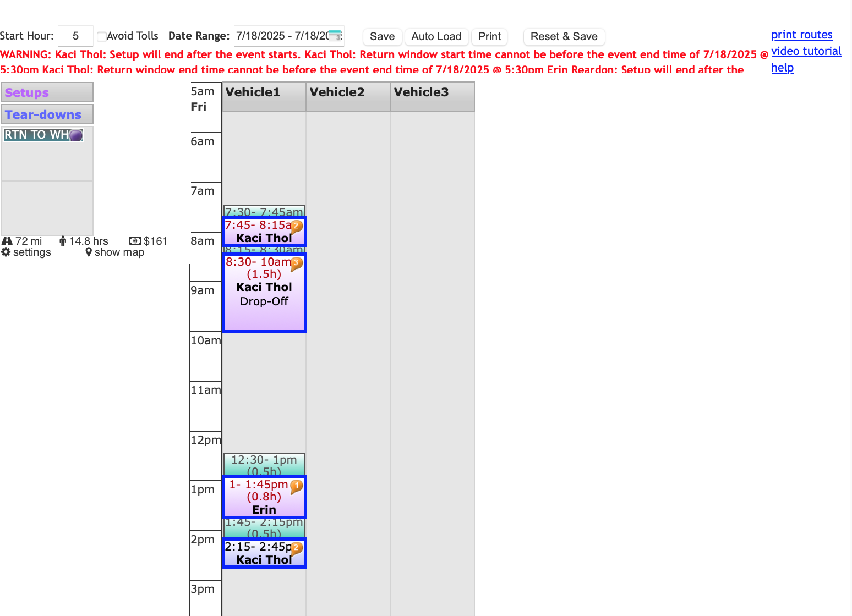The width and height of the screenshot is (852, 616).
Task: Click the purple ball on RTN TO WH
Action: [x=76, y=135]
